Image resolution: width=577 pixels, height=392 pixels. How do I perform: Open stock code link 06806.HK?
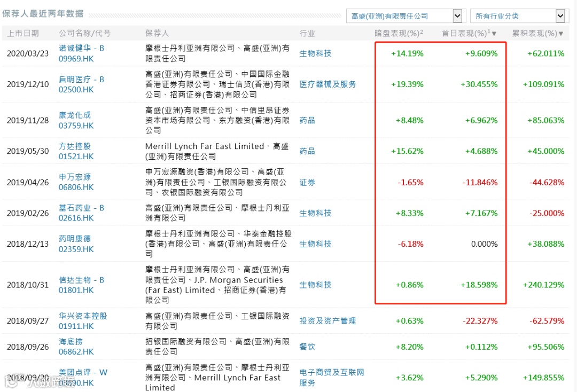[76, 187]
